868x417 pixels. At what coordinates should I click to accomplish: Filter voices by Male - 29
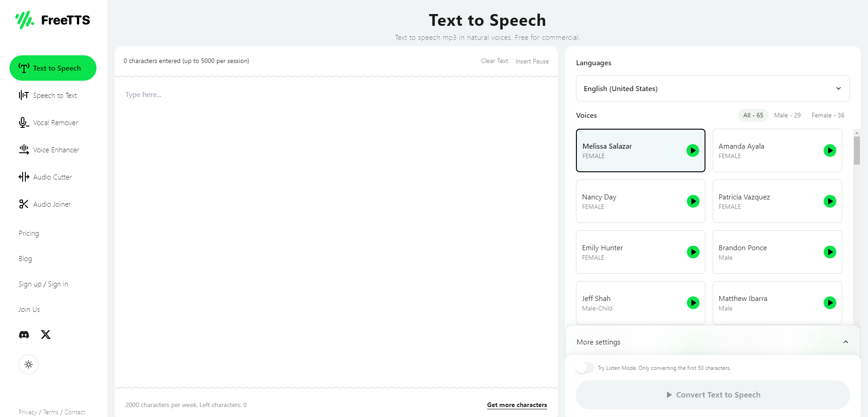(x=787, y=115)
